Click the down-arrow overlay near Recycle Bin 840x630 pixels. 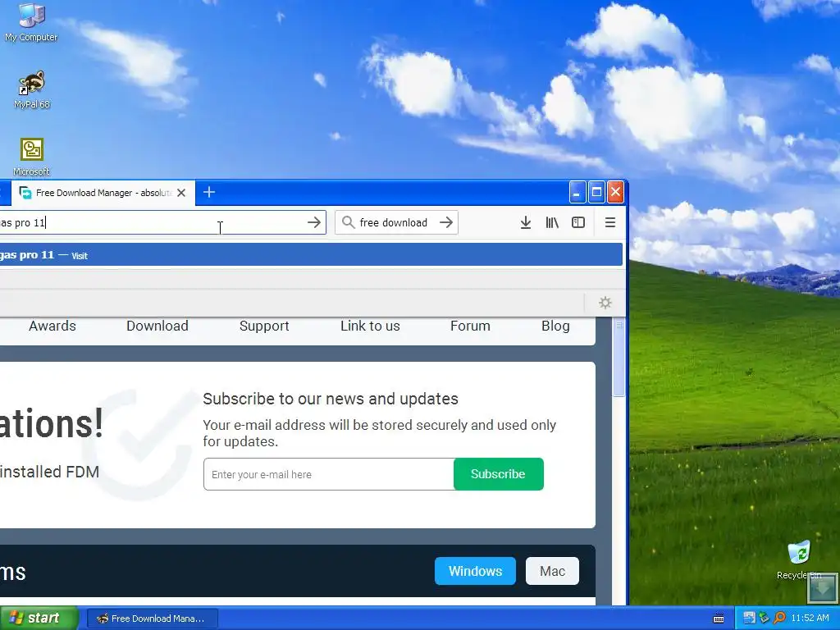pyautogui.click(x=822, y=588)
